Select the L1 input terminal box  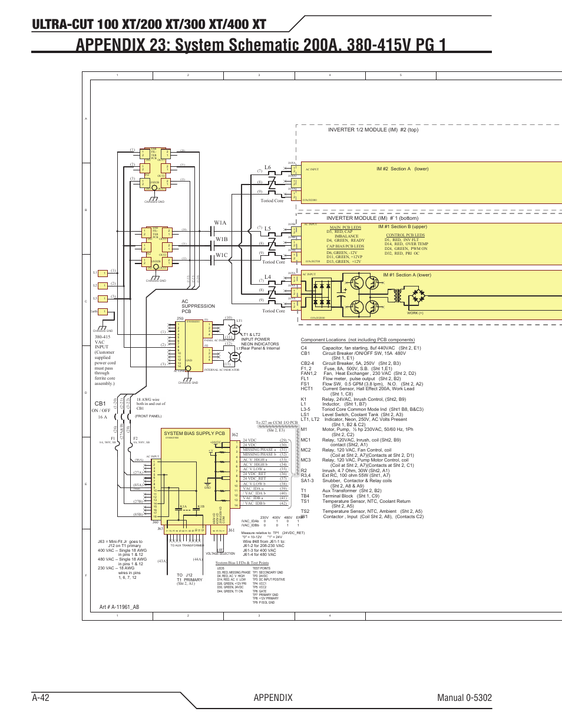click(103, 273)
